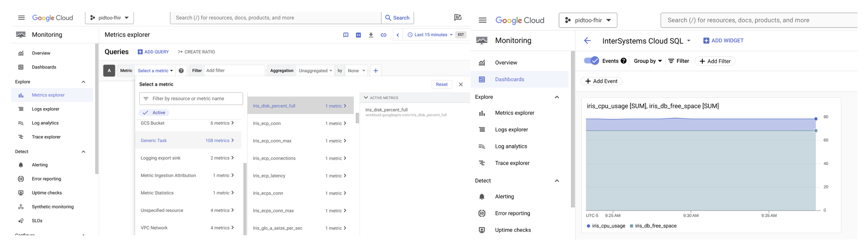
Task: Open Alerting bell in the left sidebar
Action: [x=21, y=165]
